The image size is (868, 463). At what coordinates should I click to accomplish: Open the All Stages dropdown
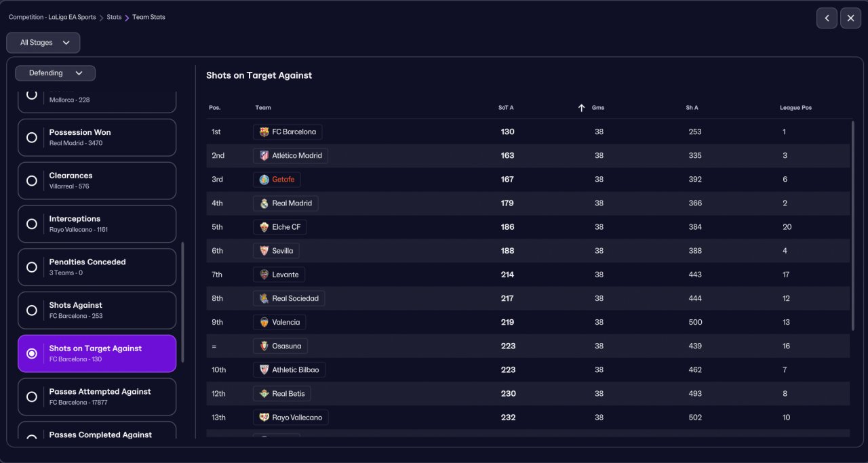tap(43, 43)
